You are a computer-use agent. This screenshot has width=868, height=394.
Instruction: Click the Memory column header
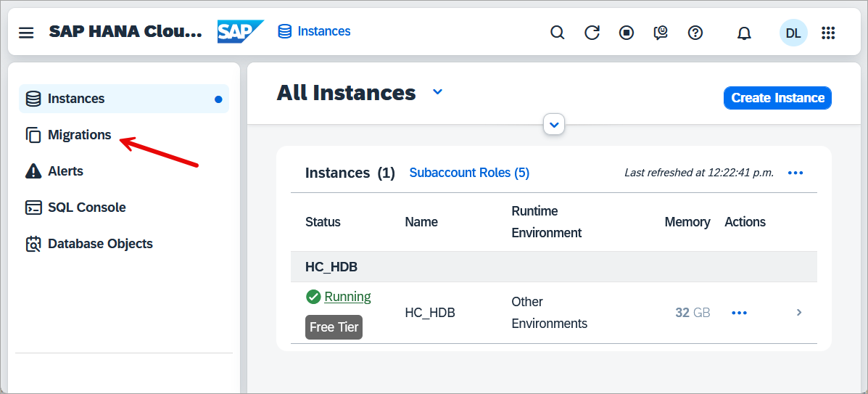pyautogui.click(x=687, y=222)
